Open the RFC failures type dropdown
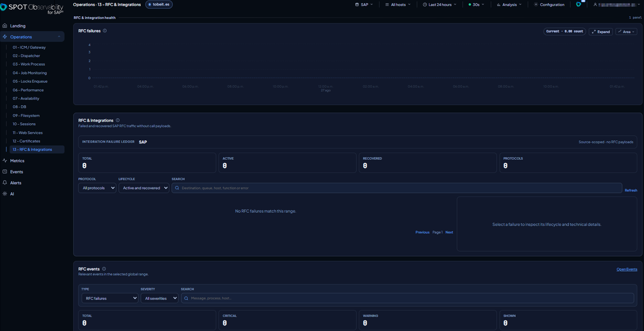Screen dimensions: 644x331 point(110,298)
